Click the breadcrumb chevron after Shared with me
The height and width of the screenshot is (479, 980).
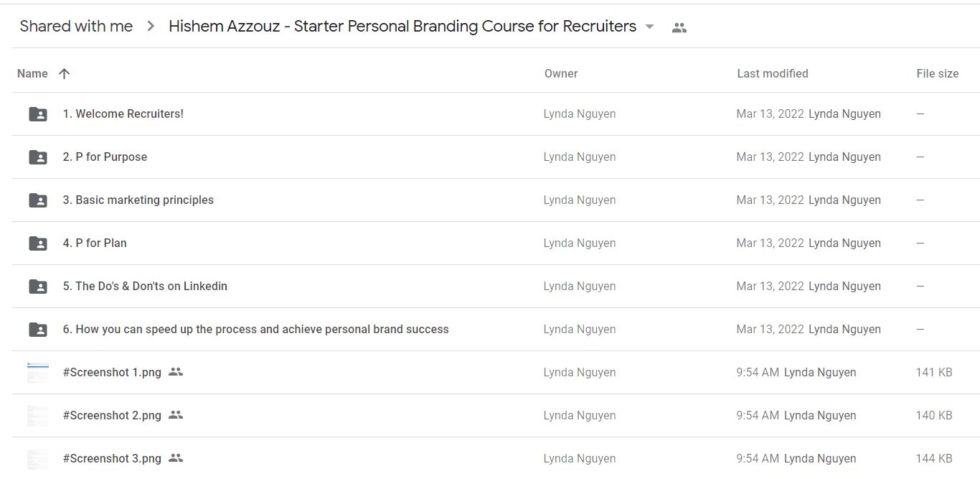pos(151,27)
